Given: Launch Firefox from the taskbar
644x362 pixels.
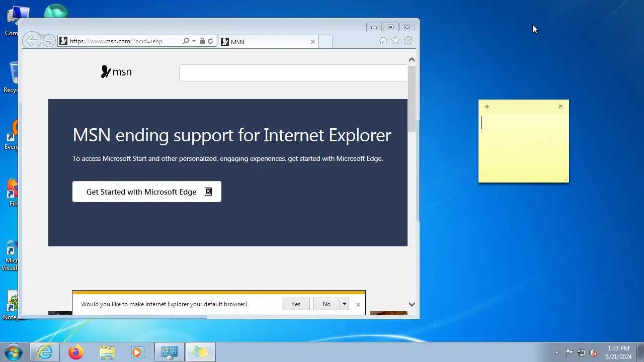Looking at the screenshot, I should click(76, 352).
